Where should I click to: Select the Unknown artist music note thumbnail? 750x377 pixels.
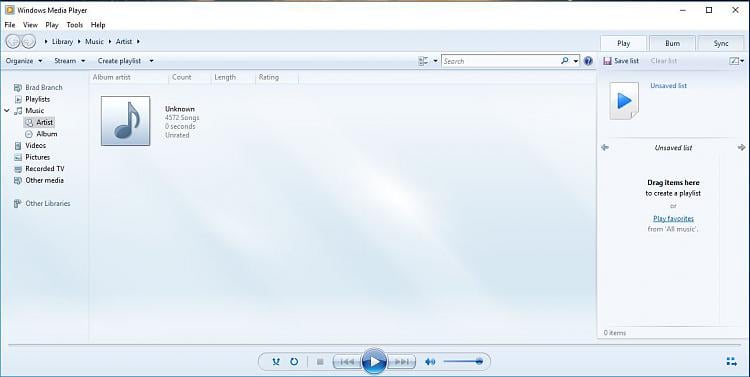pos(125,121)
